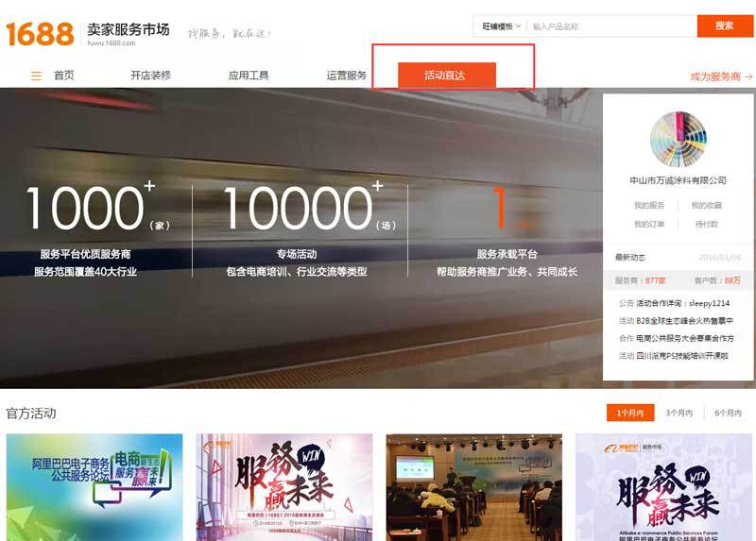Click the 1688 orange logo
The height and width of the screenshot is (541, 756).
coord(40,34)
